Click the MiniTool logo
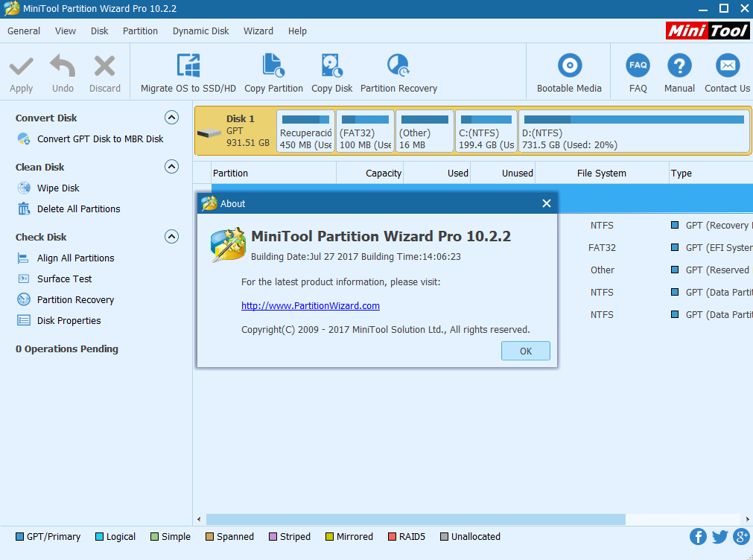 [708, 31]
